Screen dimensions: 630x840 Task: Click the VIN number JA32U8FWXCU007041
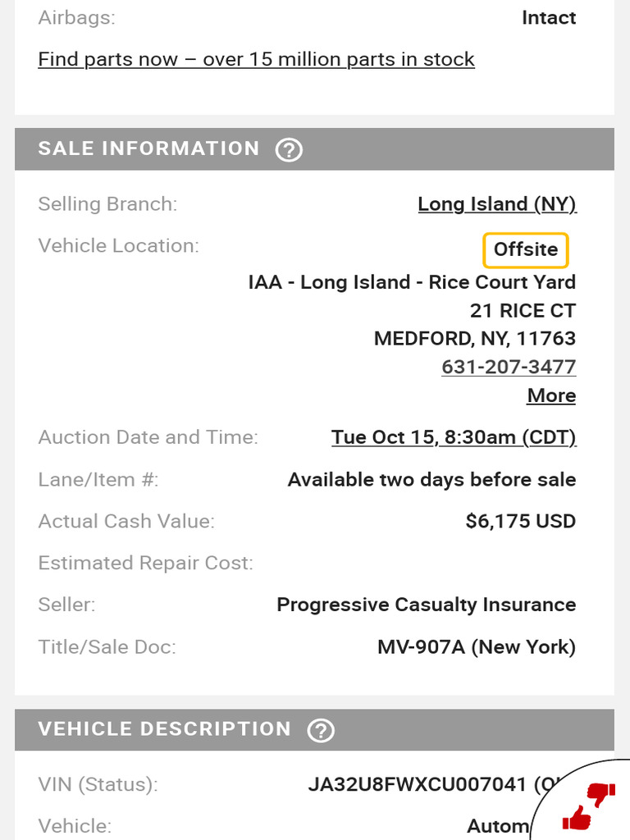[417, 784]
